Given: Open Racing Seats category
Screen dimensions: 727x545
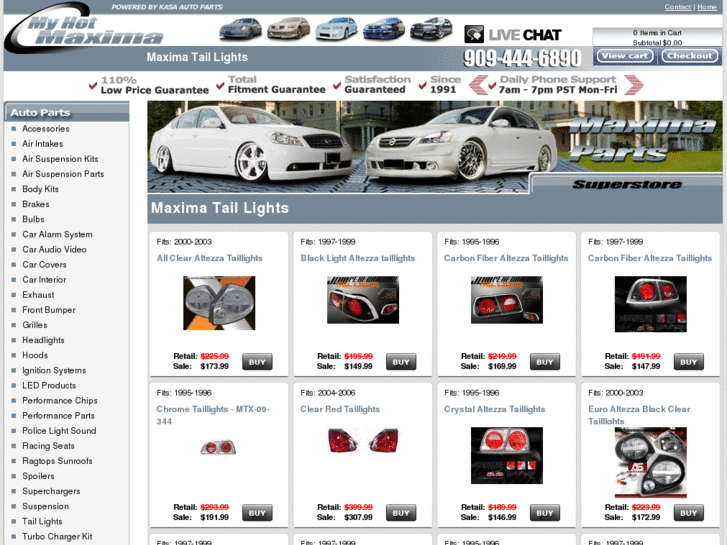Looking at the screenshot, I should tap(48, 446).
